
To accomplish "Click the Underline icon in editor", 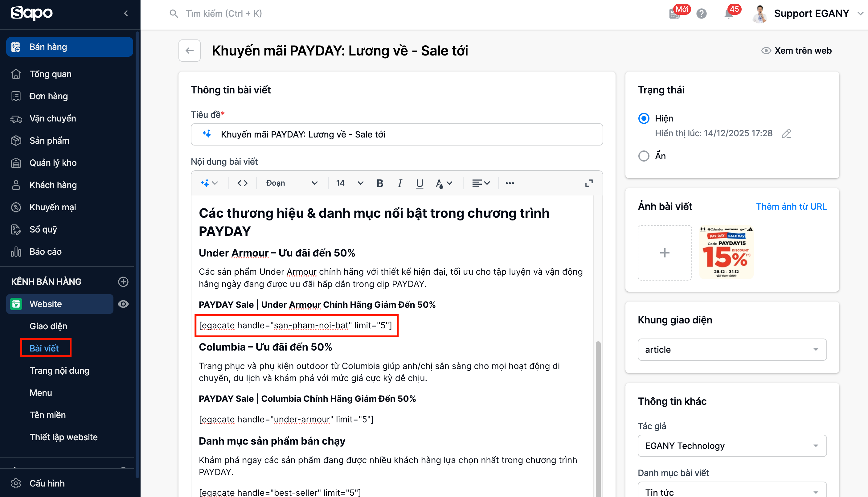I will [419, 183].
